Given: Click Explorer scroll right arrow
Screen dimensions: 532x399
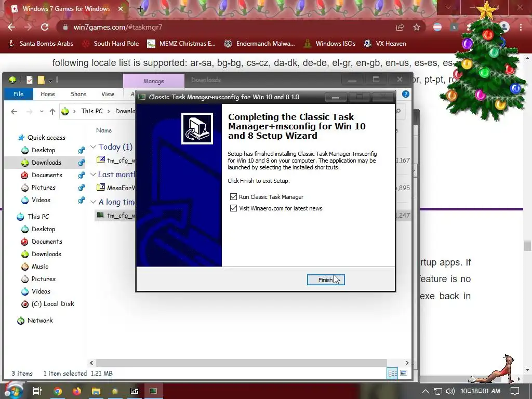Looking at the screenshot, I should pos(407,363).
